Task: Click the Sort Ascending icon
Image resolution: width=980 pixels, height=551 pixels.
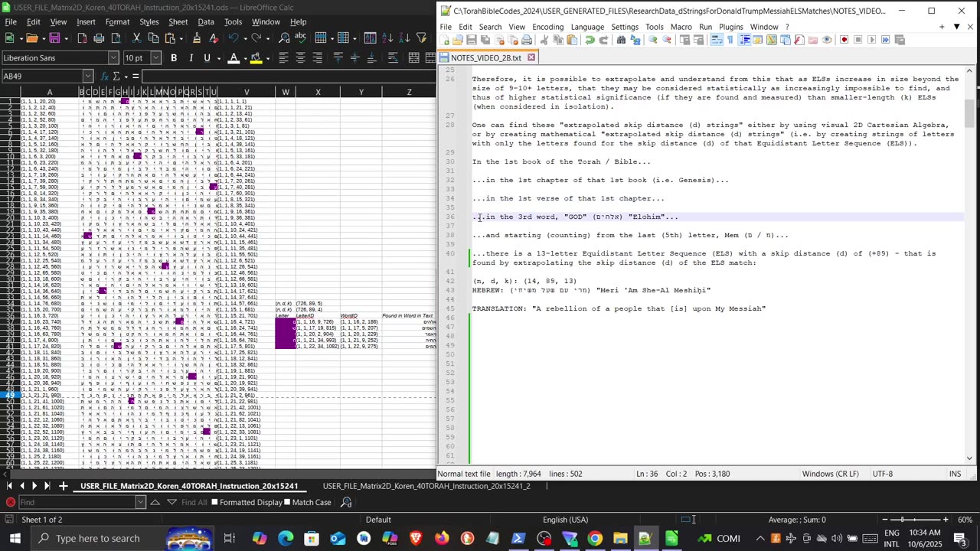Action: [x=387, y=37]
